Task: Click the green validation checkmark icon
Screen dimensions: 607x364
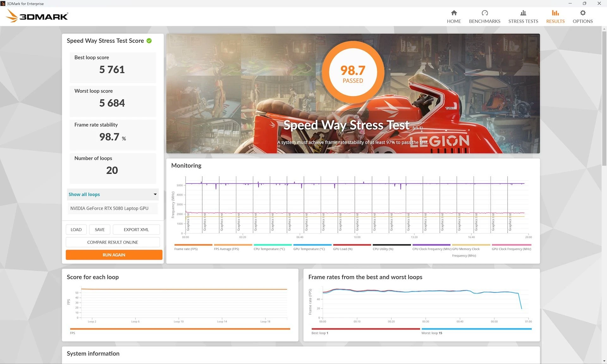Action: (x=149, y=41)
